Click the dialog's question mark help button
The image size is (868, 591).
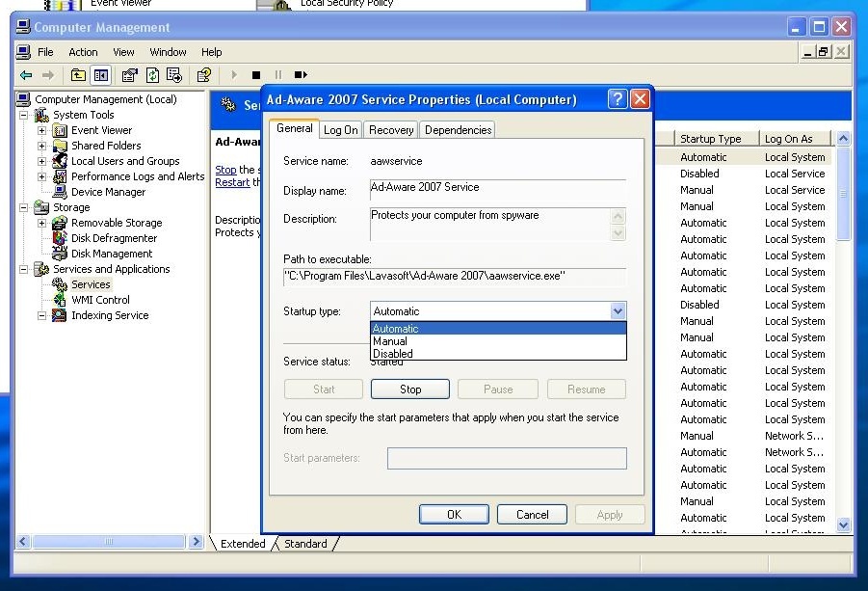click(x=618, y=99)
